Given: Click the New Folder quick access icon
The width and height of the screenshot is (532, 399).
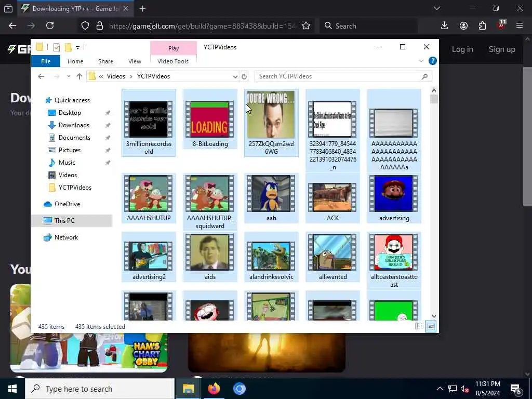Looking at the screenshot, I should (x=68, y=47).
